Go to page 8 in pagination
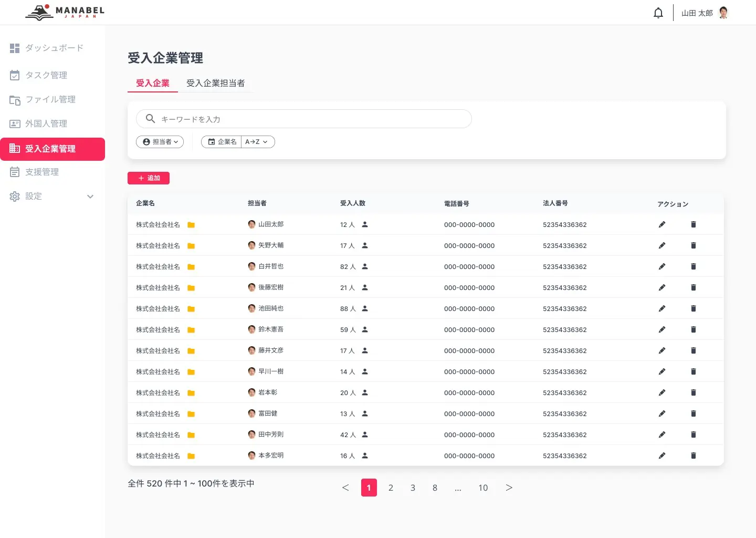The image size is (756, 538). click(x=435, y=488)
